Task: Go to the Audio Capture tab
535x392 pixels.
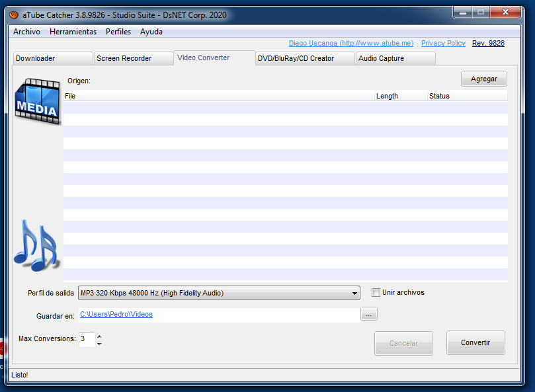Action: pos(395,58)
